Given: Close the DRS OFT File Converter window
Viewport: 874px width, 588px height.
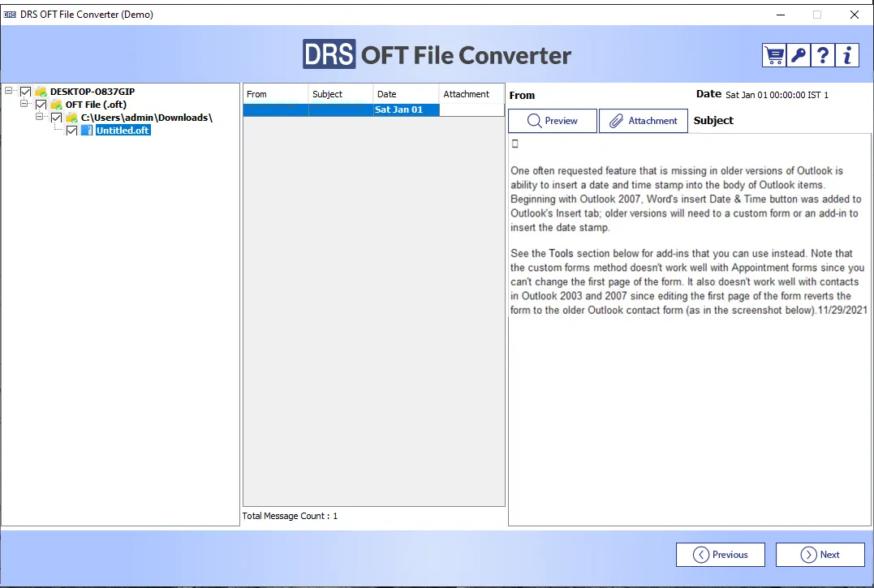Looking at the screenshot, I should pyautogui.click(x=854, y=15).
